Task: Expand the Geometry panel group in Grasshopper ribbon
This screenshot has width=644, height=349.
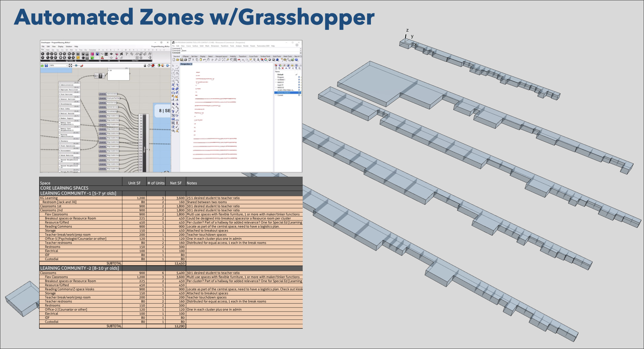Action: 66,61
